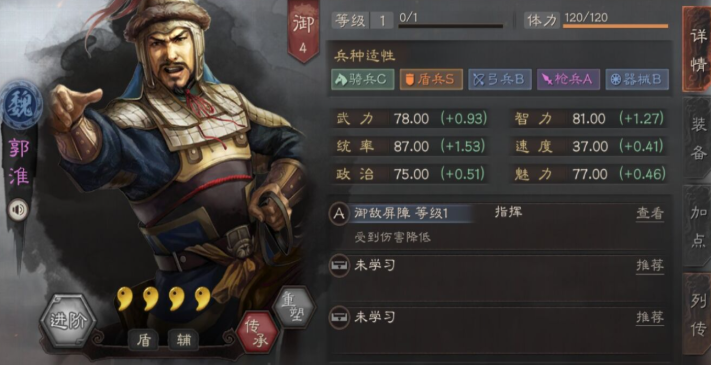Tap the 重塑 hexagon icon
Image resolution: width=711 pixels, height=365 pixels.
click(x=295, y=307)
